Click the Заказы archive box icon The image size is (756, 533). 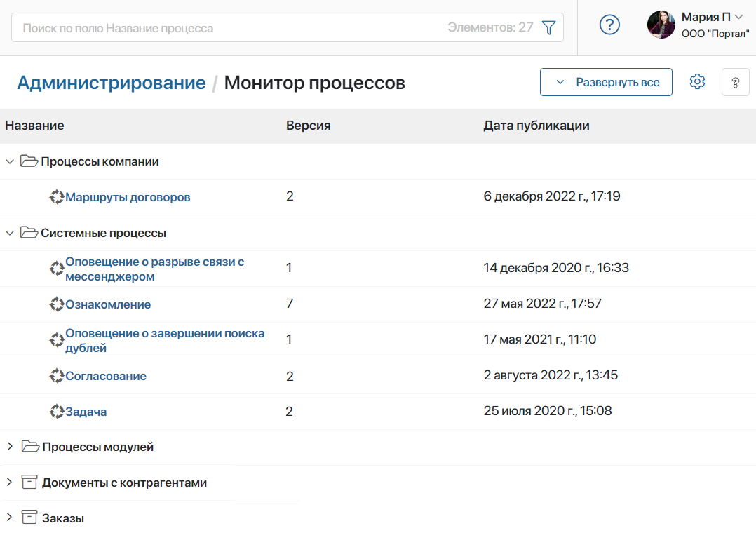pos(29,518)
